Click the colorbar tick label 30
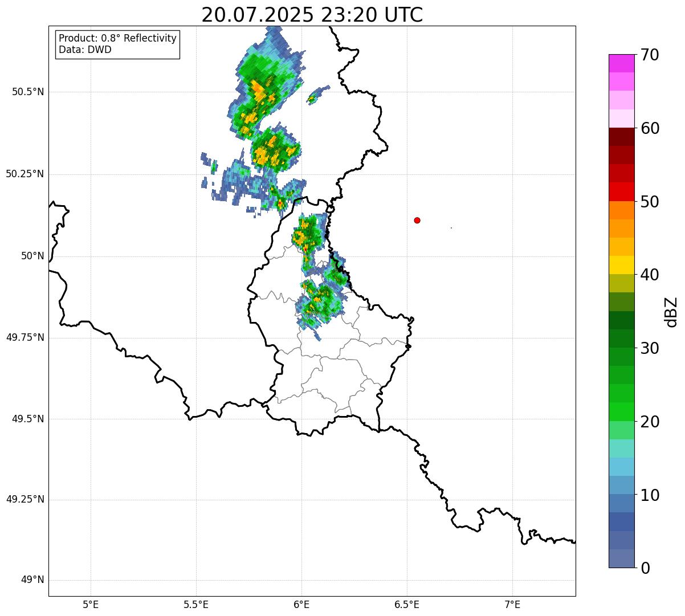 coord(650,348)
